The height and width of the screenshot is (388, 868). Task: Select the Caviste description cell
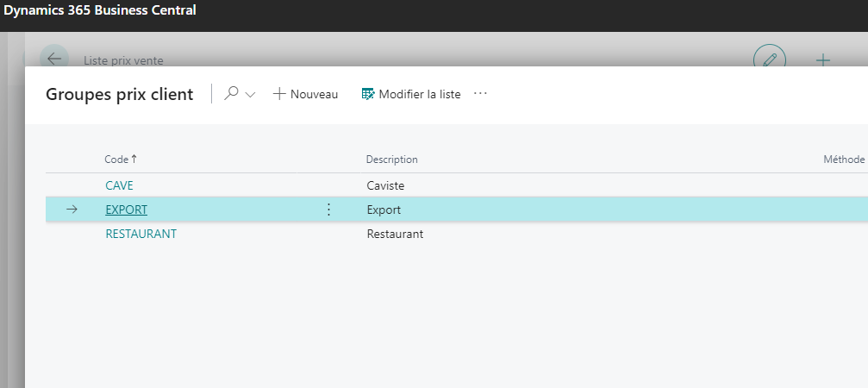pyautogui.click(x=385, y=186)
